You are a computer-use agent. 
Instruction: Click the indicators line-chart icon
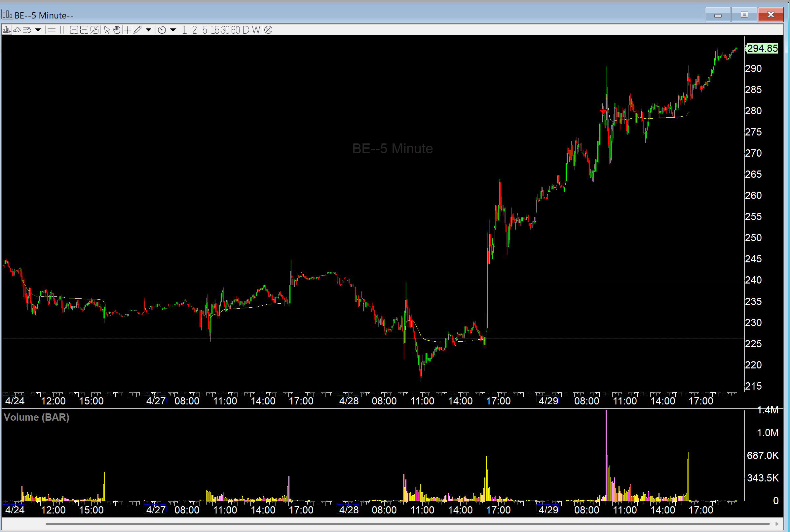coord(17,30)
